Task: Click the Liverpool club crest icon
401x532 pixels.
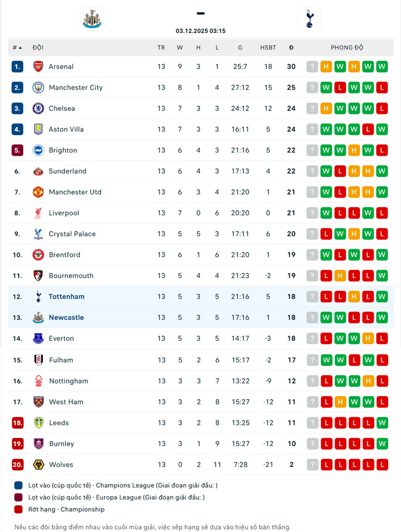Action: (x=38, y=213)
